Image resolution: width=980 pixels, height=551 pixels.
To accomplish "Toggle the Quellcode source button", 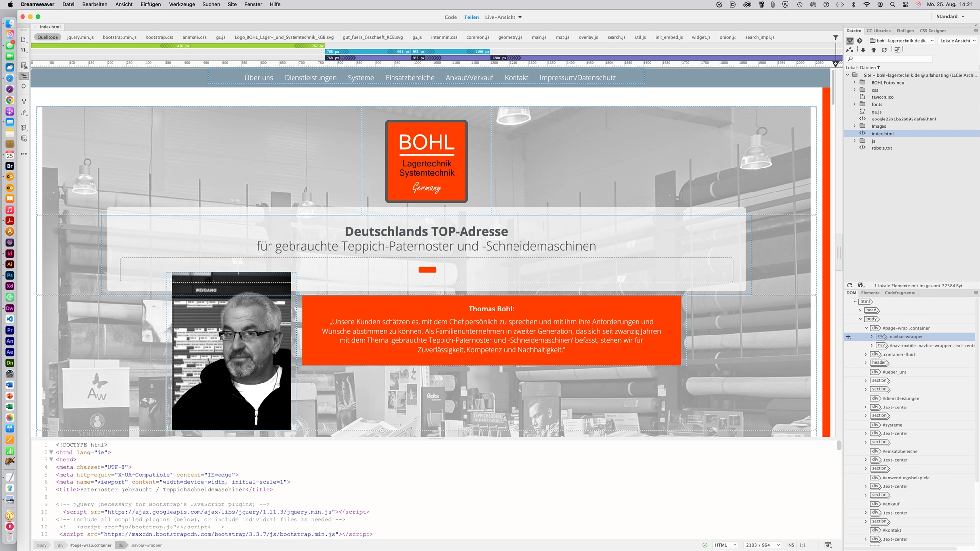I will click(48, 37).
